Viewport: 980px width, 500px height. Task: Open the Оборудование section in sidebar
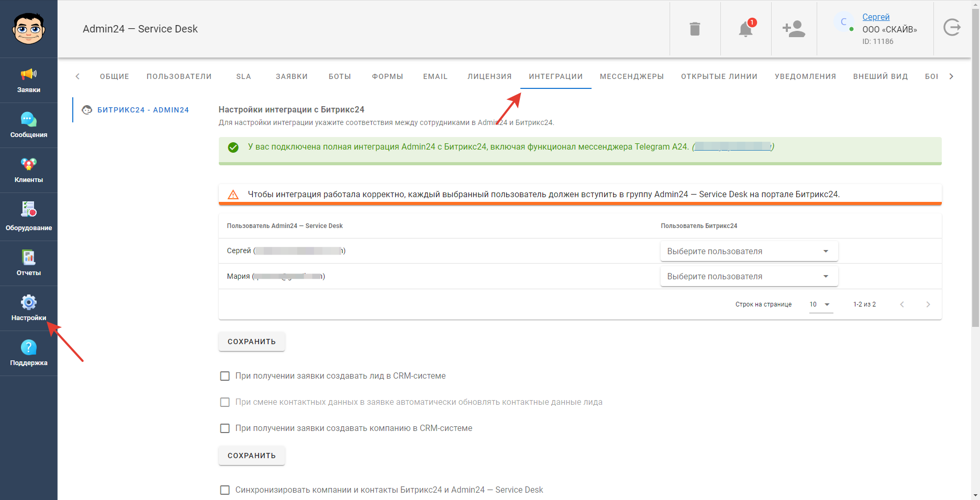[29, 217]
